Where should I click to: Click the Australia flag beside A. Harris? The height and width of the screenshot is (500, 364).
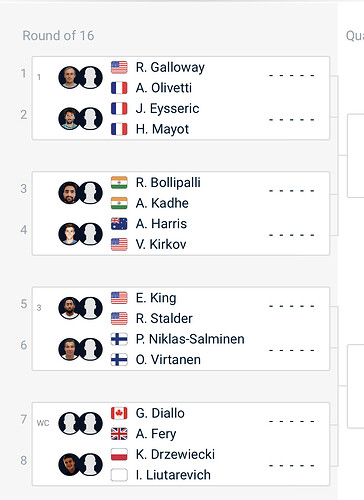(119, 224)
